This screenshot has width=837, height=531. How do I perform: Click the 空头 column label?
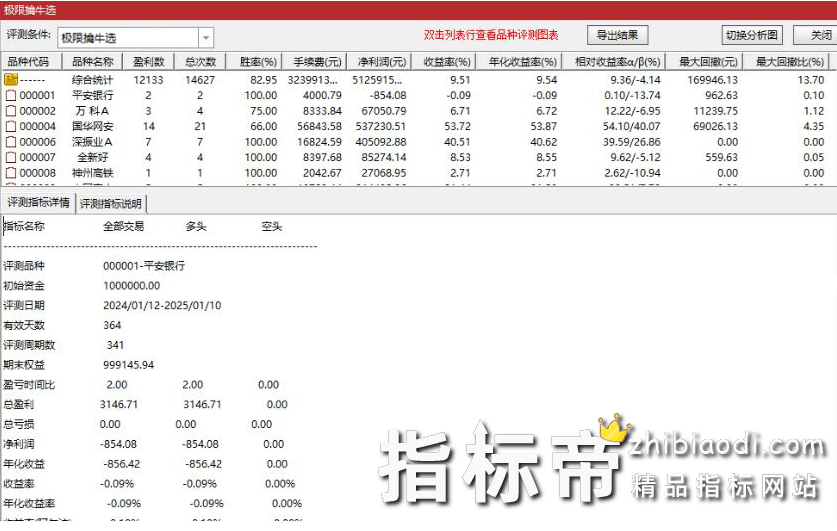272,226
